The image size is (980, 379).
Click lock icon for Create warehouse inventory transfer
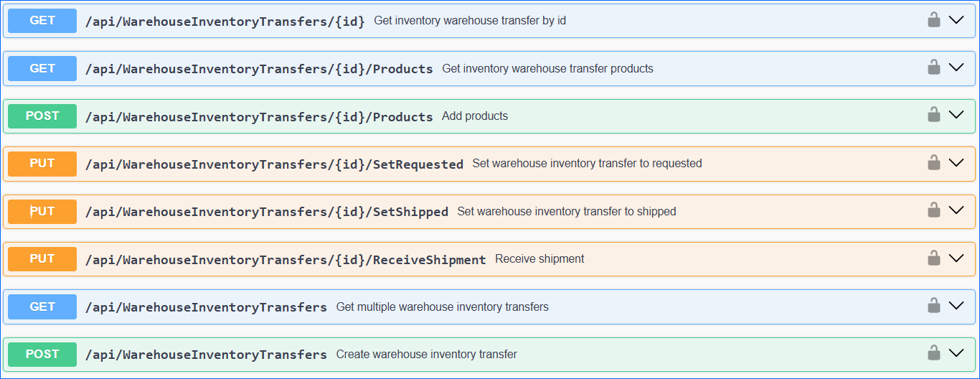click(x=933, y=353)
